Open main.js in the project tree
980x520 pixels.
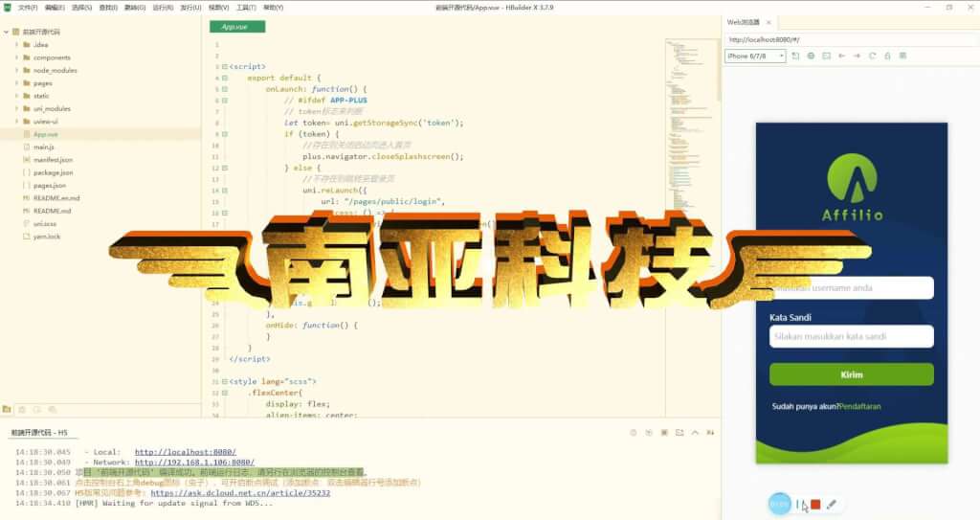(x=44, y=147)
